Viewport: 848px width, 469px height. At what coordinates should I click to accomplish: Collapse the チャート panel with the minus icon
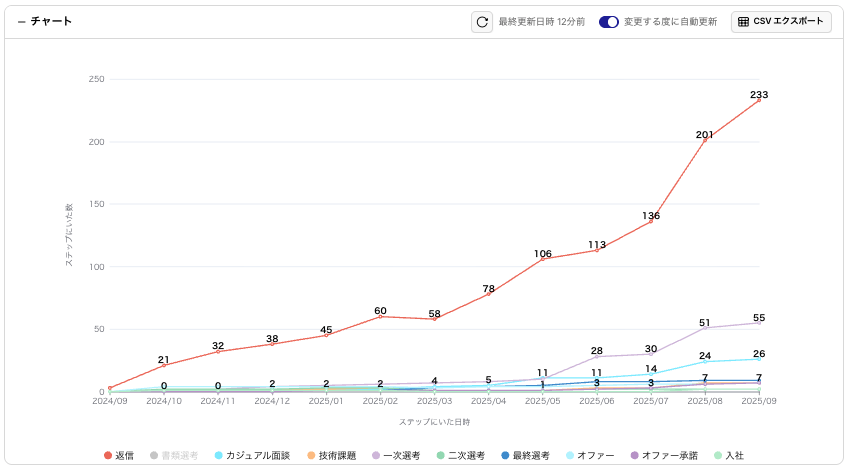pyautogui.click(x=21, y=22)
